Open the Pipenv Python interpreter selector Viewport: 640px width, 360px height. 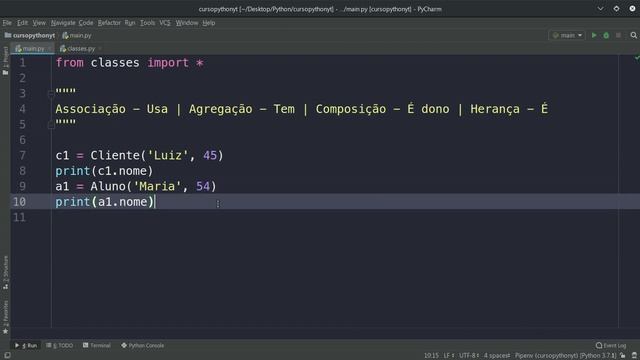tap(565, 356)
